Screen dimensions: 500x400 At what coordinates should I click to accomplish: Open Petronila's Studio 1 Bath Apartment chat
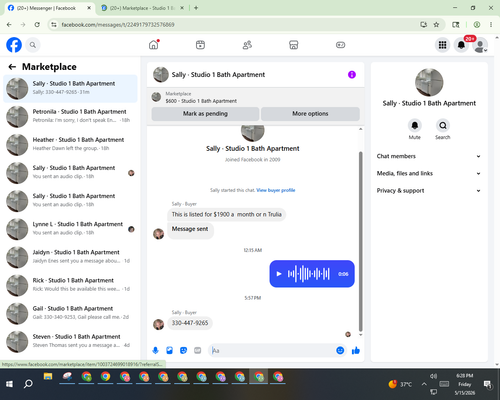pyautogui.click(x=70, y=117)
